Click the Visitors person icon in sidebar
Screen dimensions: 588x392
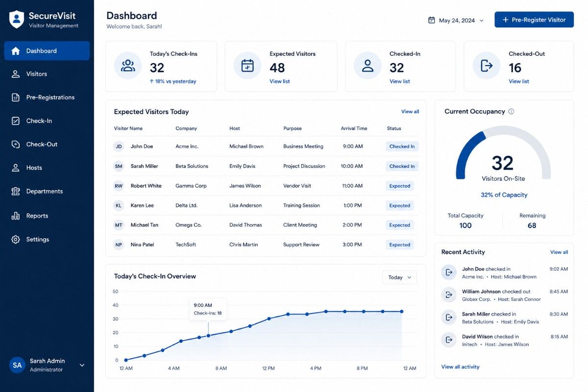click(x=16, y=74)
